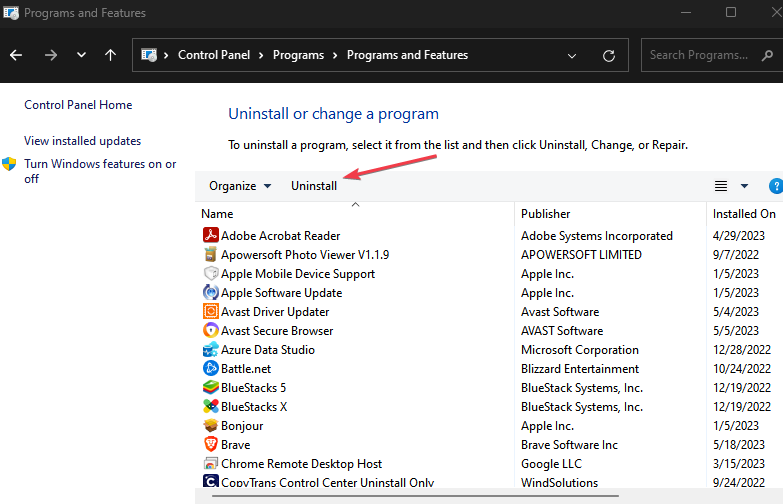
Task: Click publisher Microsoft Corporation
Action: [580, 350]
